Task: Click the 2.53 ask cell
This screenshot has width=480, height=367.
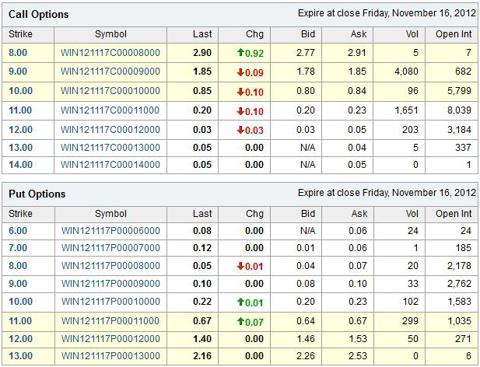Action: click(x=358, y=356)
